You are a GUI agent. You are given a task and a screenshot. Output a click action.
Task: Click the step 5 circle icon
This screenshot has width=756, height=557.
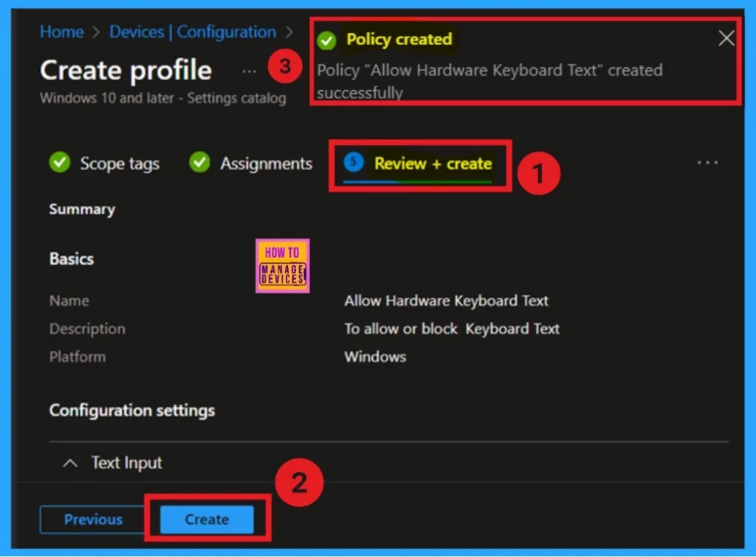[354, 163]
